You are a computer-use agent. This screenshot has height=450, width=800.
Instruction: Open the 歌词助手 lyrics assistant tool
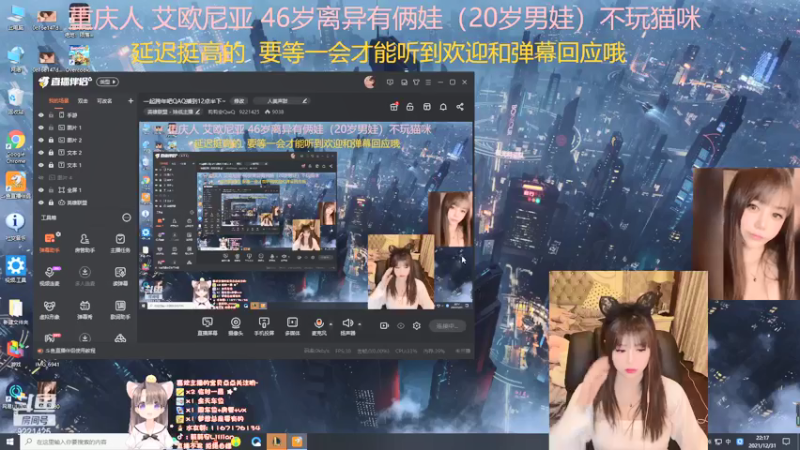(120, 310)
